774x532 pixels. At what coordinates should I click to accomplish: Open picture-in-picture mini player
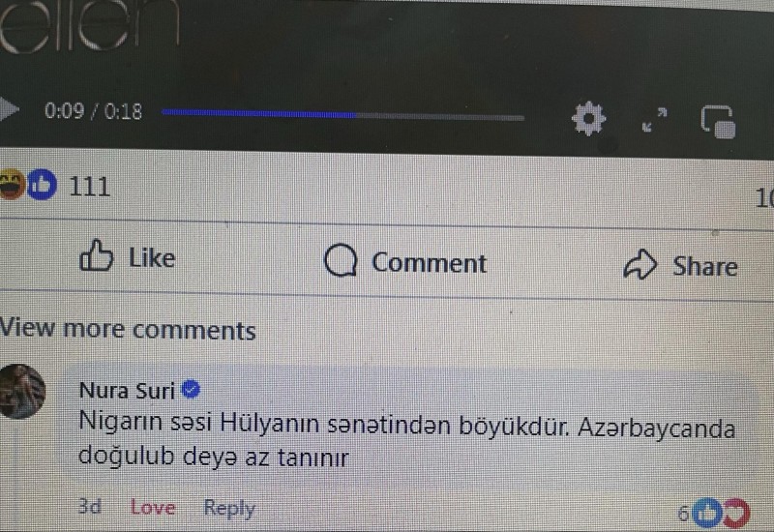(x=718, y=122)
